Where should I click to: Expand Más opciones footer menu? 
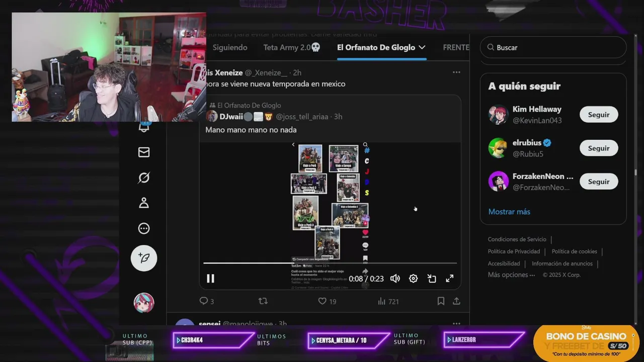coord(511,275)
